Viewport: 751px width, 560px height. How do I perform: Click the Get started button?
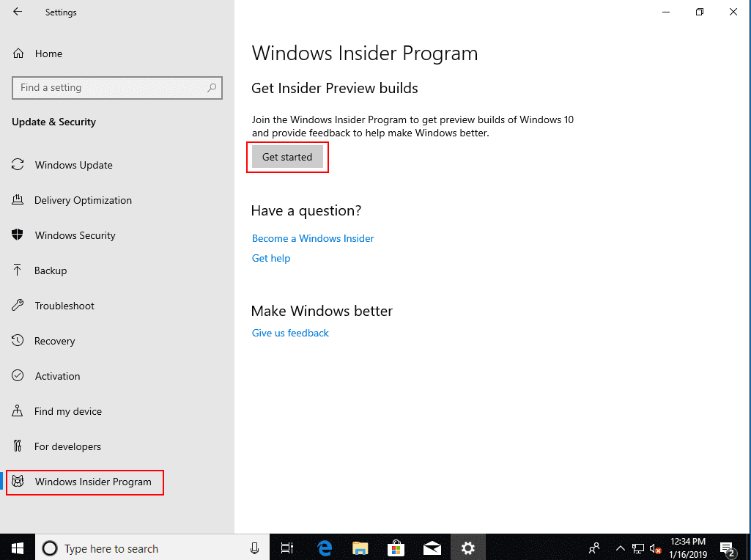[287, 157]
